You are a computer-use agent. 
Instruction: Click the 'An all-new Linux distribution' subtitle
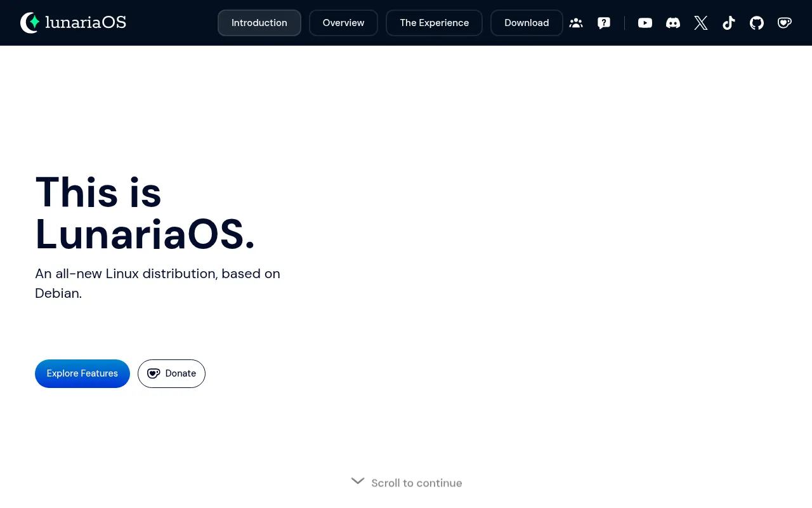point(157,283)
